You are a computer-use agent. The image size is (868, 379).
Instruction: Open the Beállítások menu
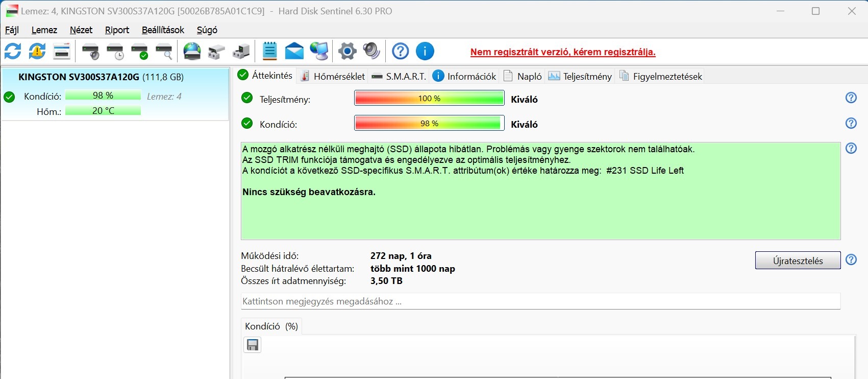coord(163,30)
